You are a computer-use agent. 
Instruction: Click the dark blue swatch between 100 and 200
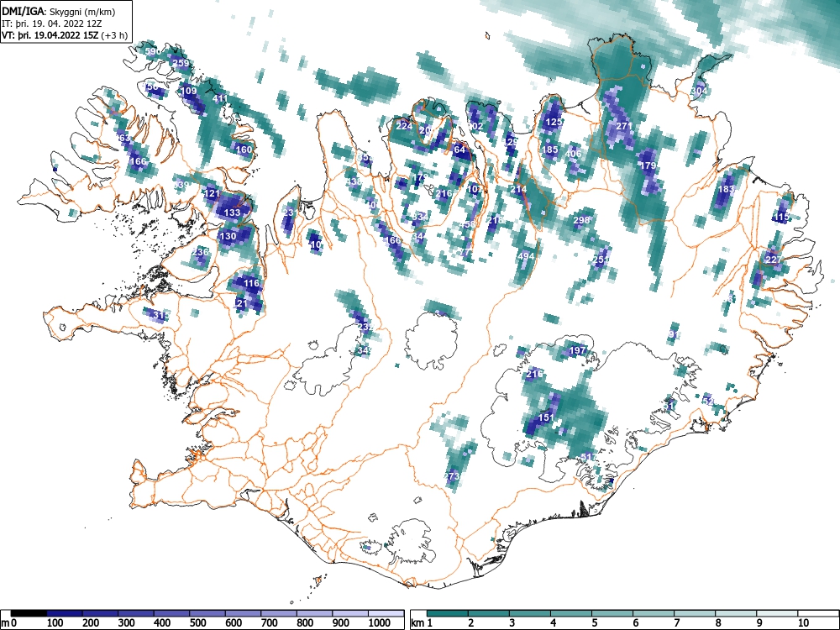pyautogui.click(x=65, y=613)
